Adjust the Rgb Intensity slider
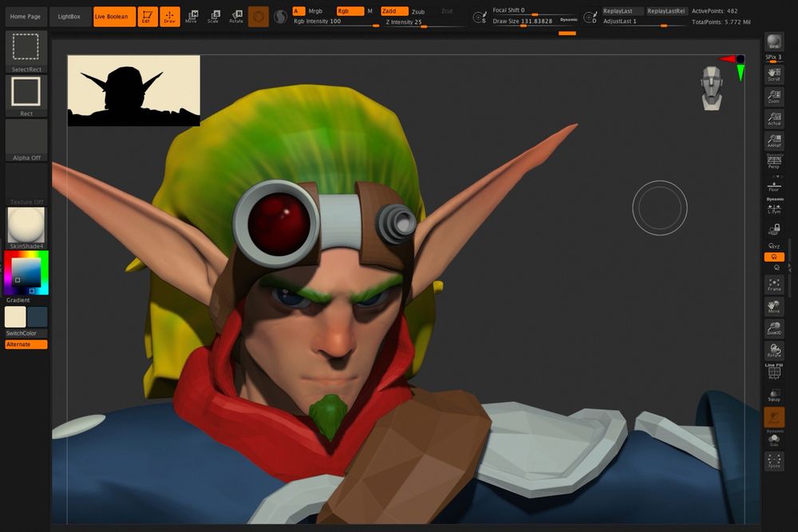Viewport: 798px width, 532px height. (335, 22)
